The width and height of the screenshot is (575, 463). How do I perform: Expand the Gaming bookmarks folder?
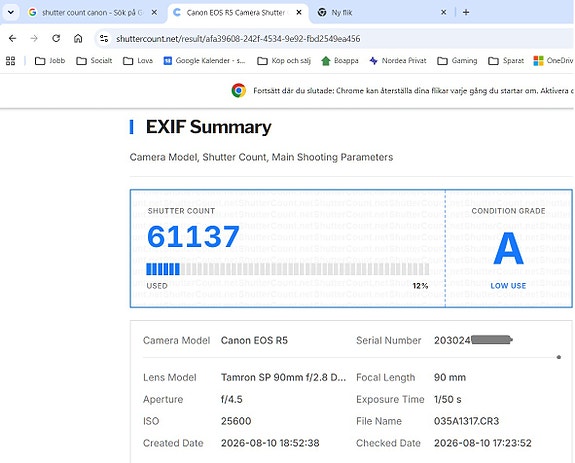[x=457, y=61]
